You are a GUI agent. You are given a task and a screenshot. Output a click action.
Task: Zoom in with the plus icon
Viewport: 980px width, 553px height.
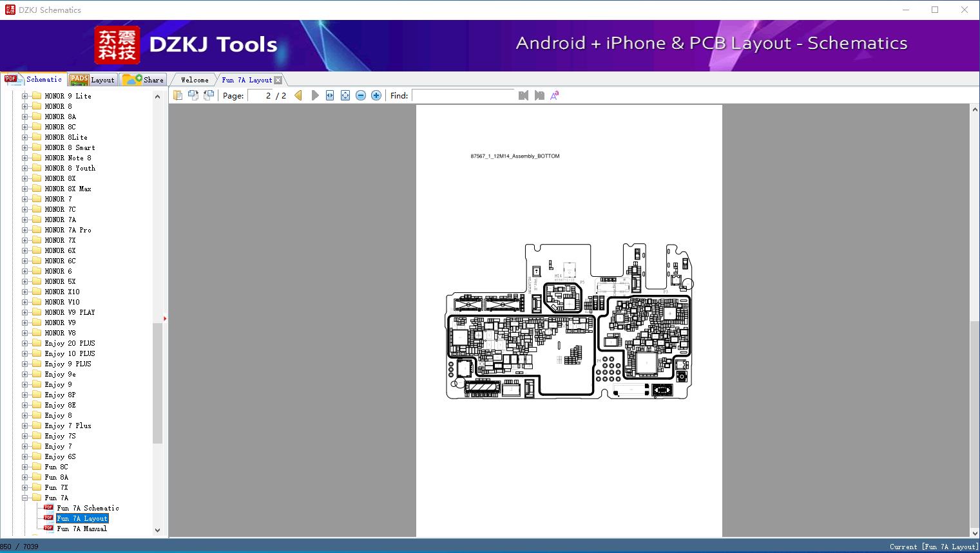[376, 95]
